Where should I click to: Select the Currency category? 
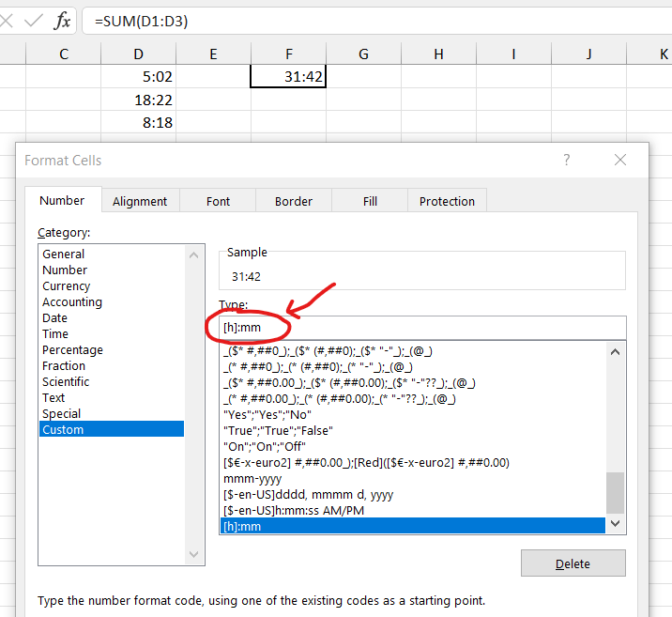tap(112, 286)
